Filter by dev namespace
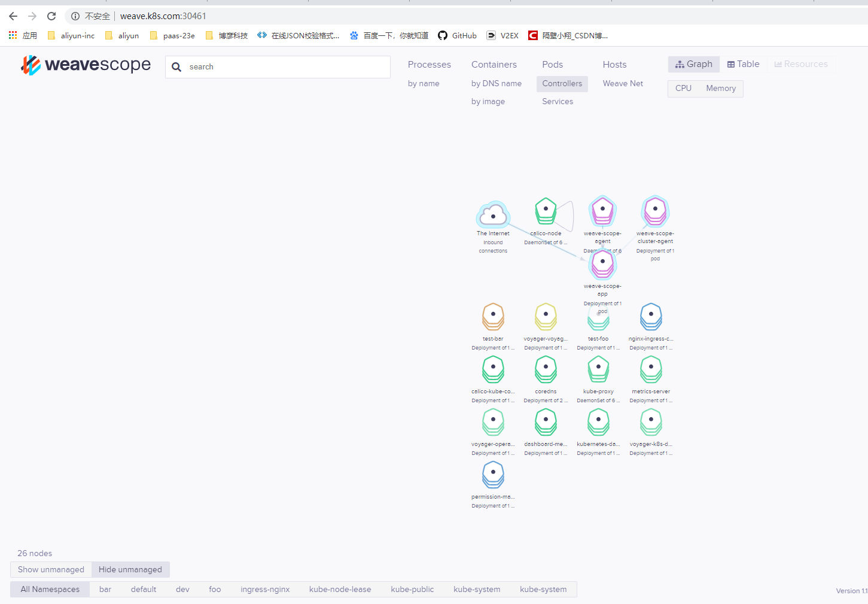868x604 pixels. [x=182, y=589]
